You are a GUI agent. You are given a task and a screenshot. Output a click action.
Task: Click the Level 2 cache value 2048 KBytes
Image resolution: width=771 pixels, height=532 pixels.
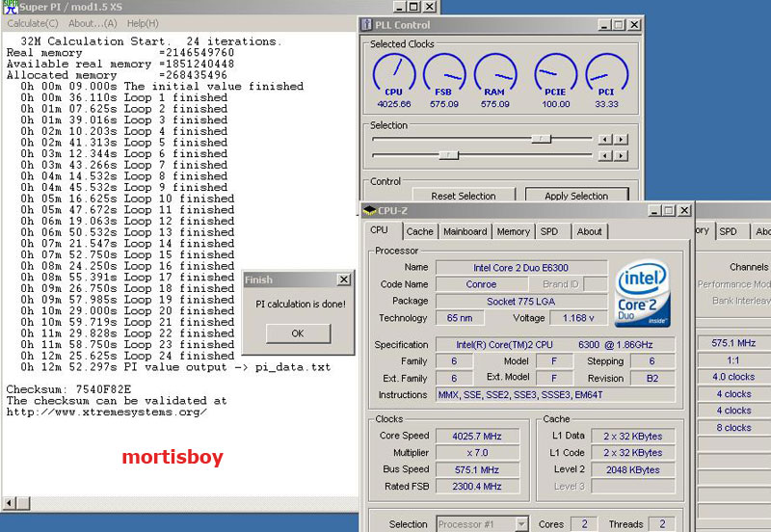633,470
